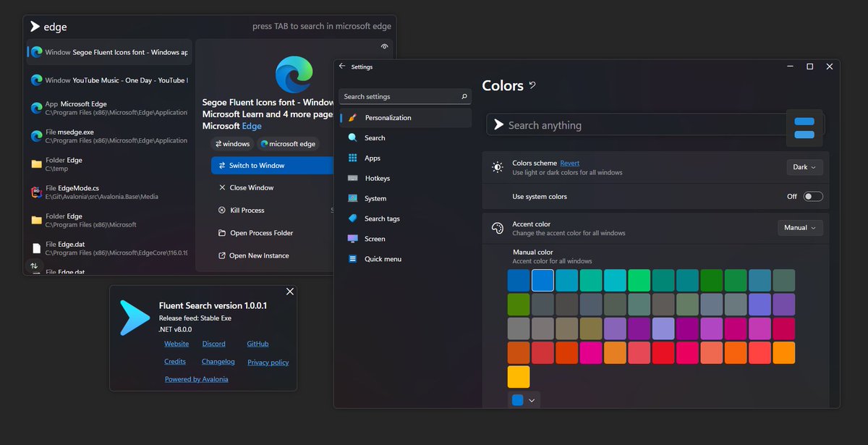This screenshot has height=445, width=868.
Task: Click the magnifier icon in the 'Search settings' box
Action: (464, 96)
